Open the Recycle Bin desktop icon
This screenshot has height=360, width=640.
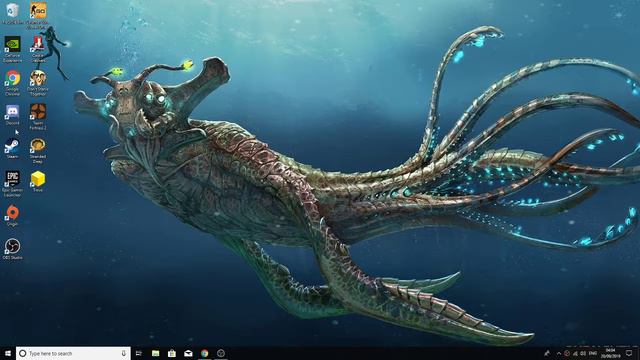(12, 12)
